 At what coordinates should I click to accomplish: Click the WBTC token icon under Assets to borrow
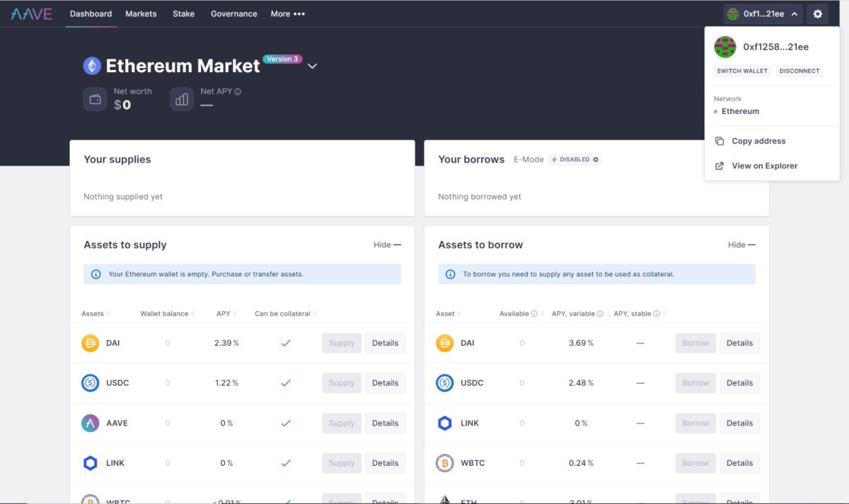pos(445,463)
